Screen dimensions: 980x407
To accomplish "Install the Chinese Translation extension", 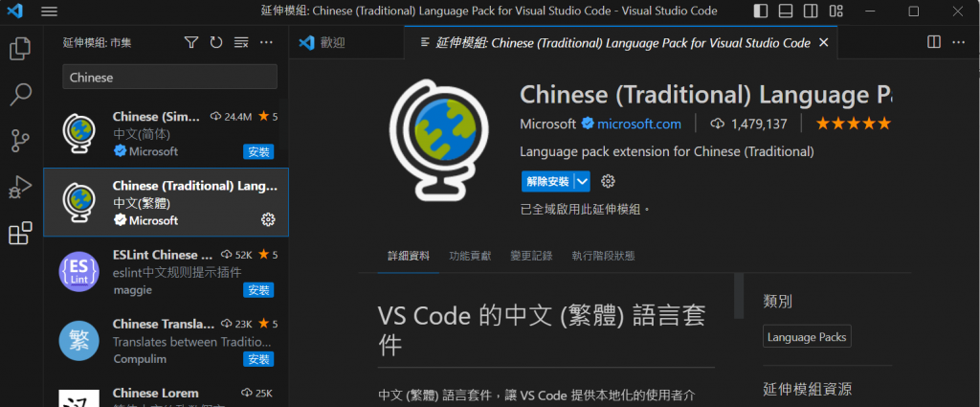I will coord(258,359).
